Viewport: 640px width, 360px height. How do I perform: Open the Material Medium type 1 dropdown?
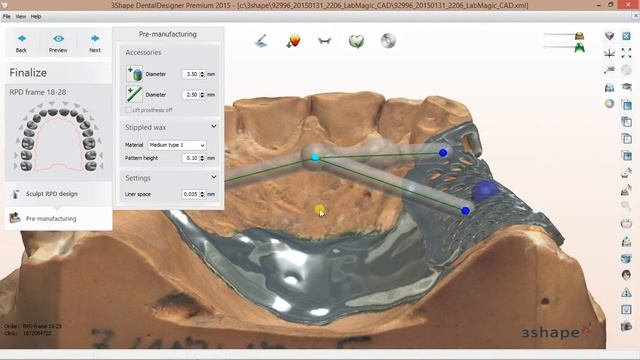click(177, 145)
